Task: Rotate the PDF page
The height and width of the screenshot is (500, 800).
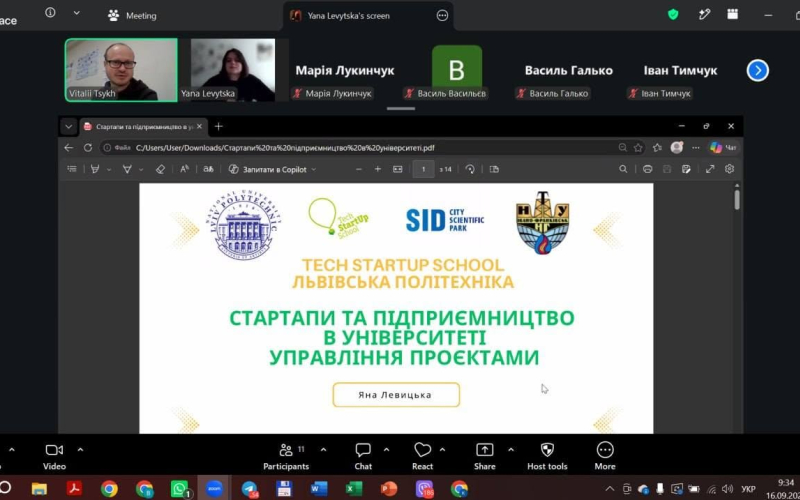Action: (x=470, y=169)
